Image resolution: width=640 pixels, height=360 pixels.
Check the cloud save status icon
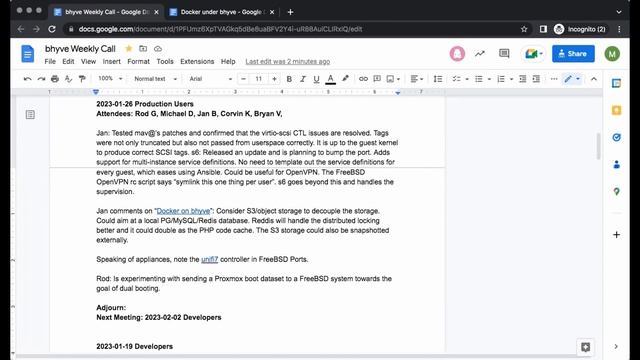[x=158, y=49]
